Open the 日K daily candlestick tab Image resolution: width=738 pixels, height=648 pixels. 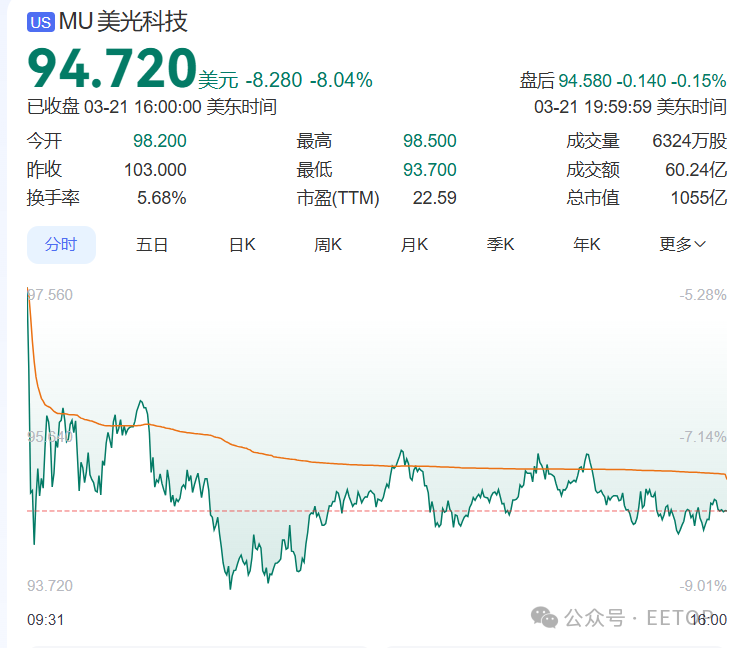[x=242, y=245]
